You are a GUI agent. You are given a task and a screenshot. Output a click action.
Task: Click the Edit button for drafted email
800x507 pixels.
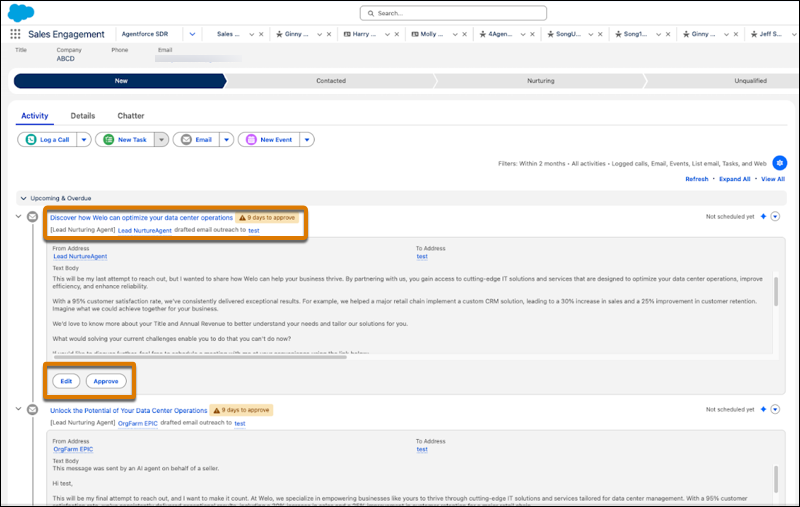pyautogui.click(x=66, y=381)
